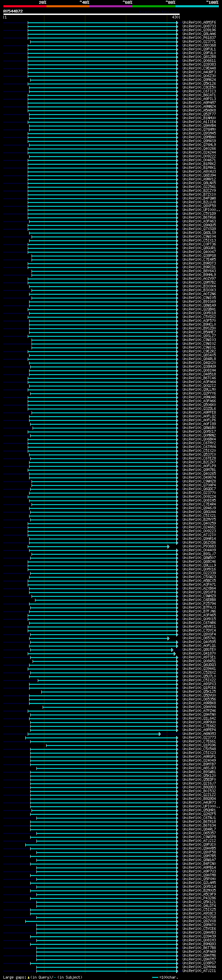Screen dimensions: 222x980
Task: Open hit UniRef100_O80368
Action: point(199,45)
